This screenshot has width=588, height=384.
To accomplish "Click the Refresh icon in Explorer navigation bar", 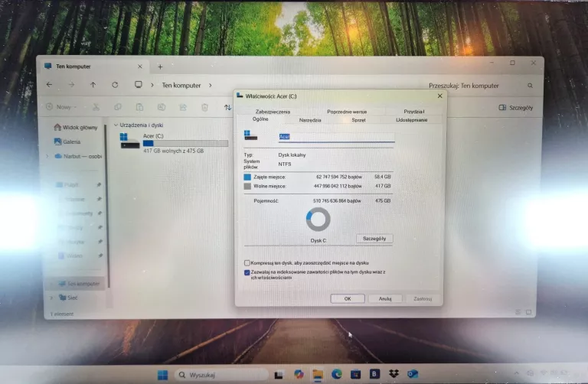I will point(115,85).
